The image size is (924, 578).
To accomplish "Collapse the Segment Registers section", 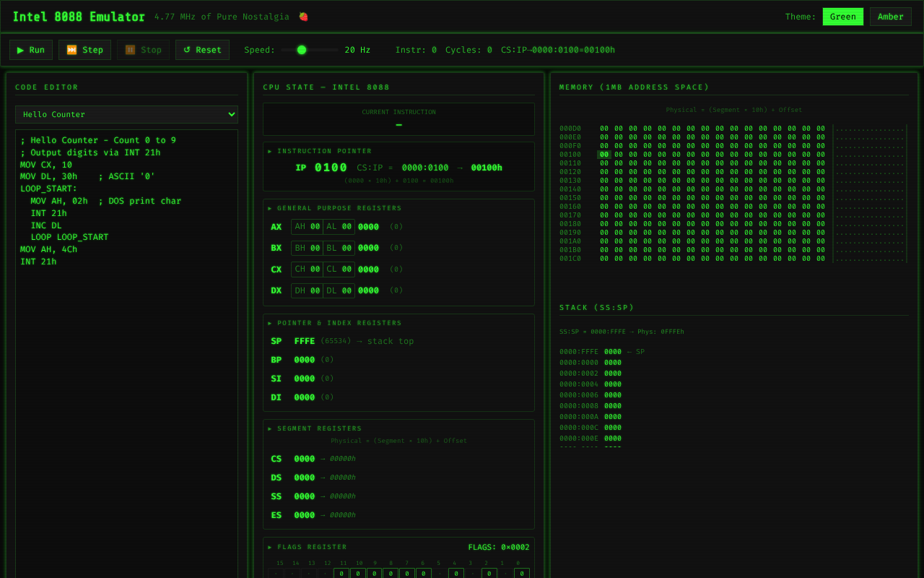I will coord(315,428).
